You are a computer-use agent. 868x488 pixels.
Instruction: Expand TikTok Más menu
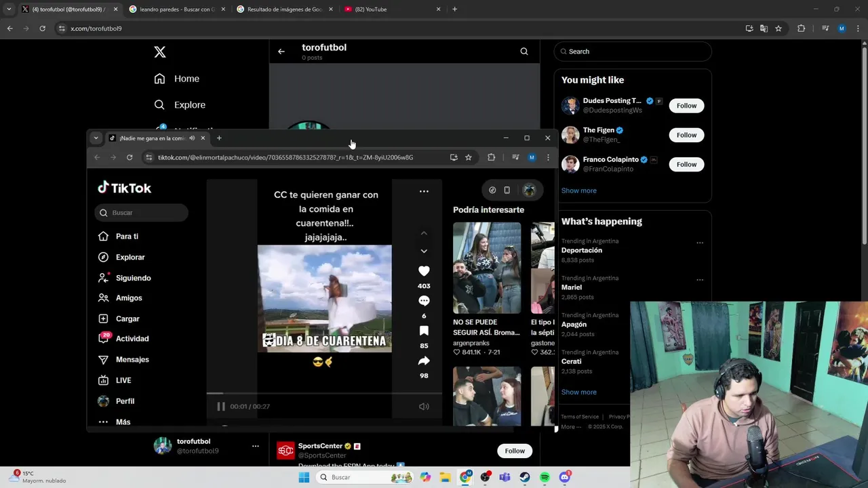(123, 422)
